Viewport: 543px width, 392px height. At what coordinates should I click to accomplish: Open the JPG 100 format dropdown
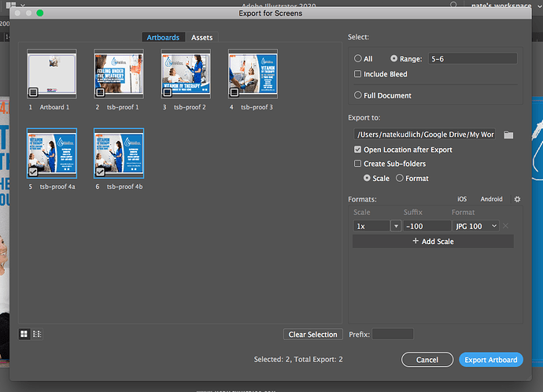tap(476, 226)
